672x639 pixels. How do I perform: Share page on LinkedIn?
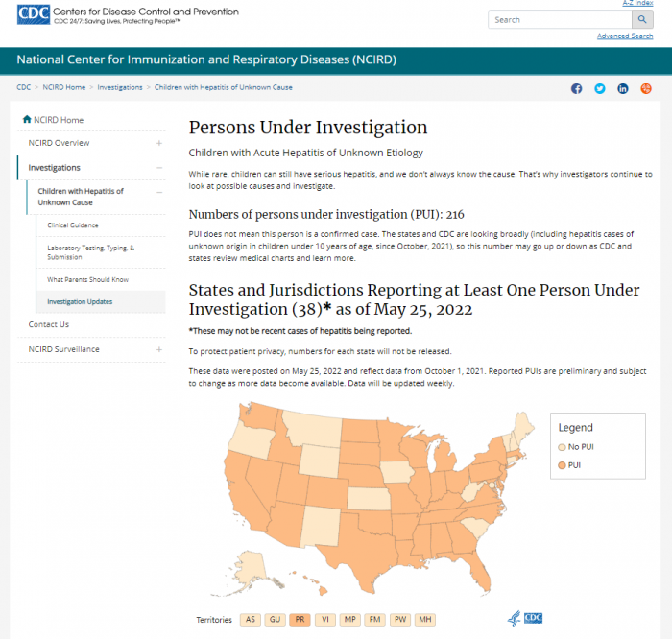pyautogui.click(x=623, y=88)
